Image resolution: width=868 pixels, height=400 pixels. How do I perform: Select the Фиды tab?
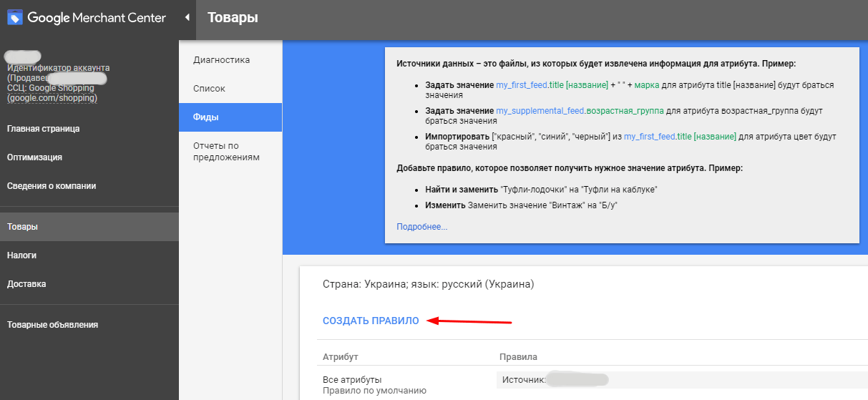click(x=230, y=117)
